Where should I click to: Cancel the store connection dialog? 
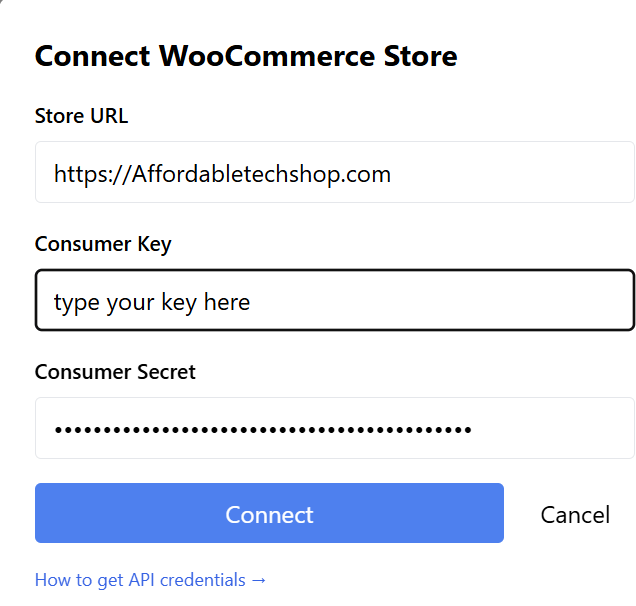coord(575,514)
